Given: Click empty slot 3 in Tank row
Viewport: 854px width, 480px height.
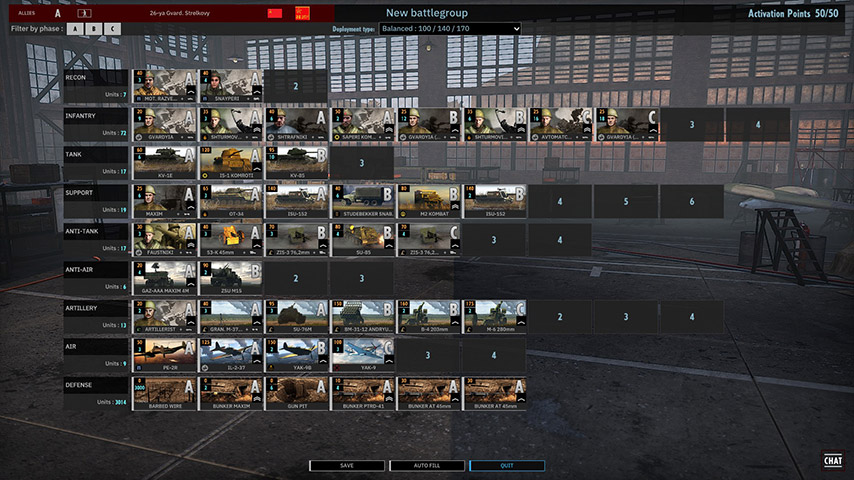Looking at the screenshot, I should [362, 163].
